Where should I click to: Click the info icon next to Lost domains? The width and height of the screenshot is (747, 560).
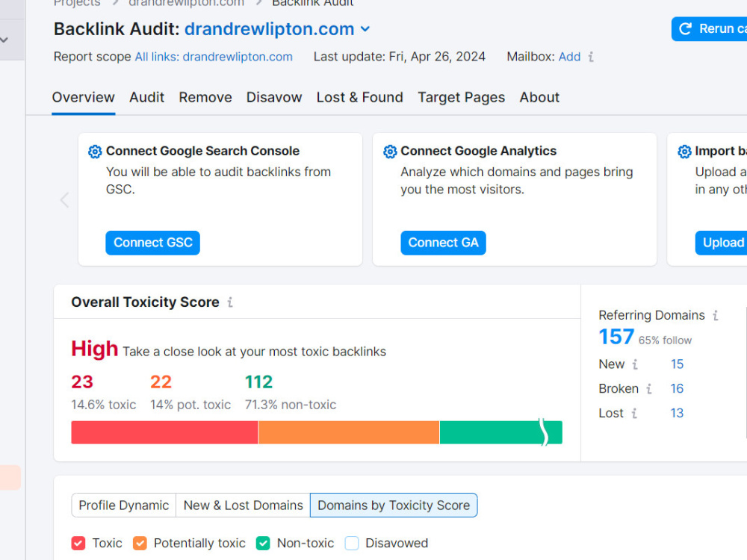[634, 414]
